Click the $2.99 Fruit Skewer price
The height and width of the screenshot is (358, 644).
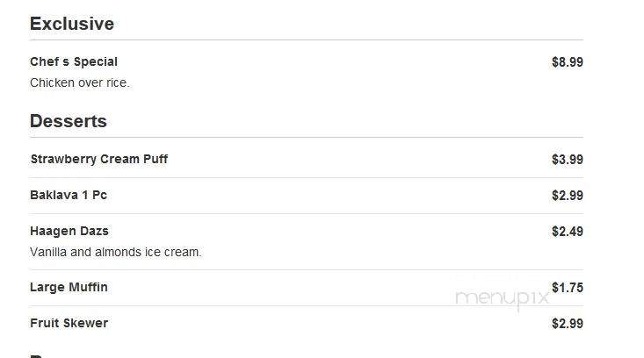(568, 324)
